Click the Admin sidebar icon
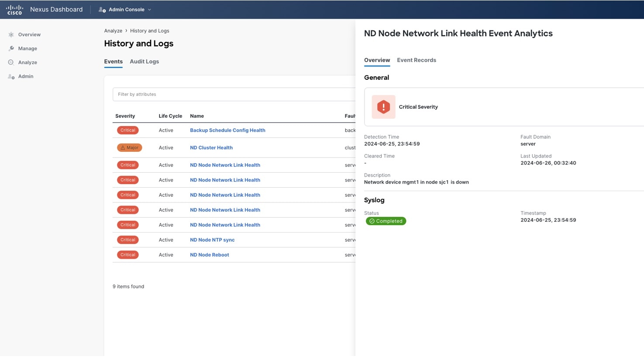Screen dimensions: 644x363 tap(11, 76)
